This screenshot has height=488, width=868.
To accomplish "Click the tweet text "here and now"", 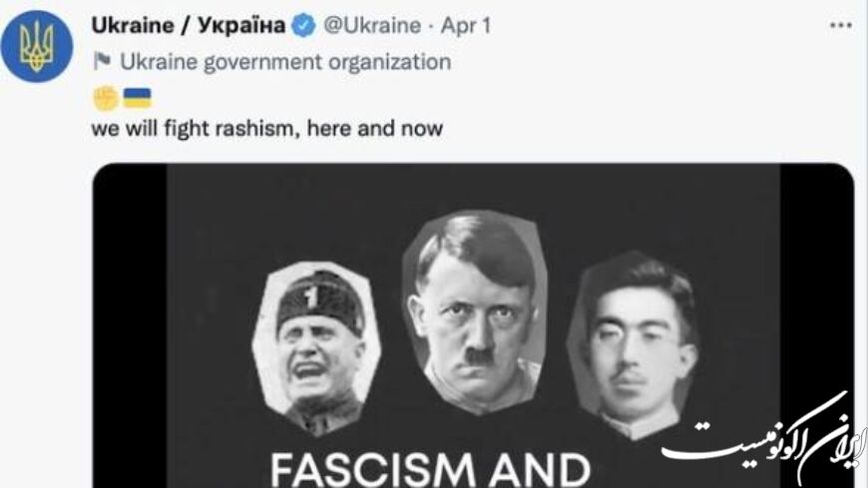I will [x=375, y=128].
